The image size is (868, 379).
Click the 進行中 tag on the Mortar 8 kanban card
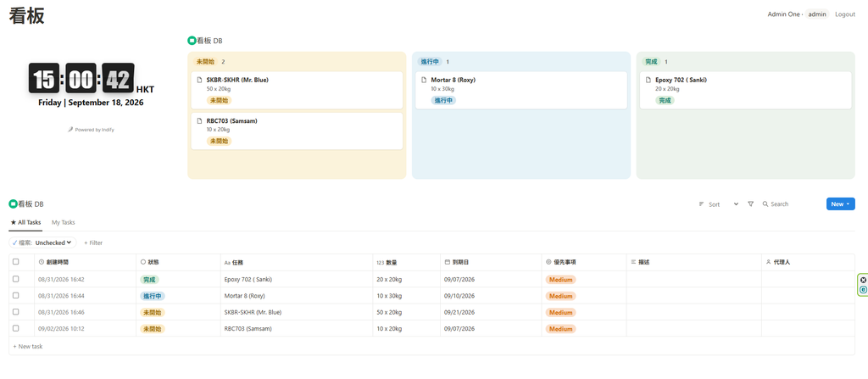click(443, 100)
